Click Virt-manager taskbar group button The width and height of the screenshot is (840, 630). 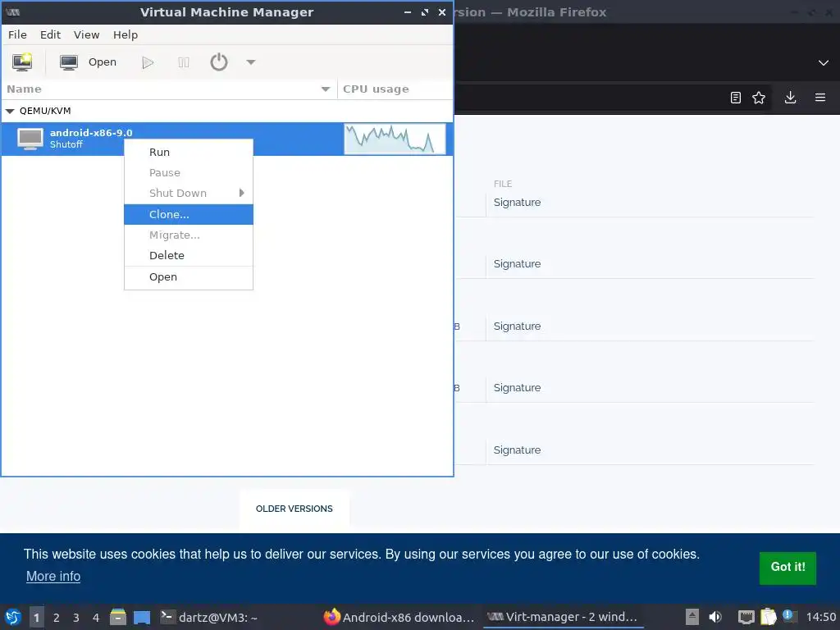pos(563,617)
